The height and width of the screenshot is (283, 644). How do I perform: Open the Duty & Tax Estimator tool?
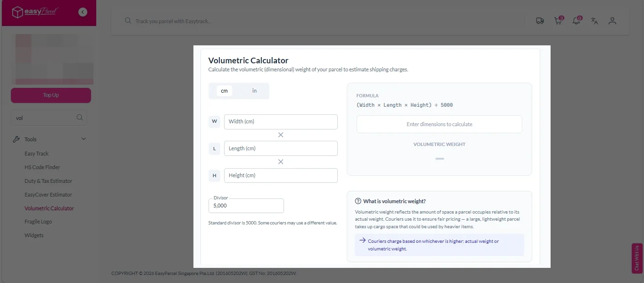[49, 180]
